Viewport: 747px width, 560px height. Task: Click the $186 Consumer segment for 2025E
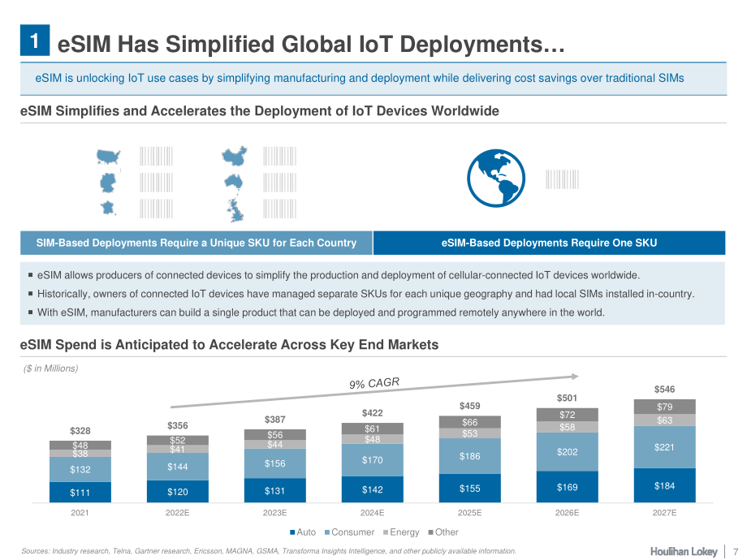coord(470,456)
